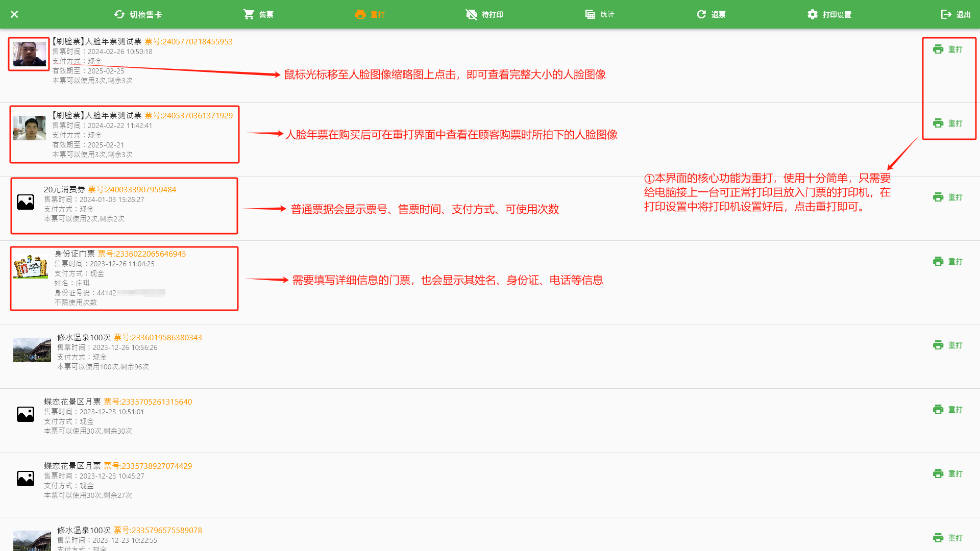Open the 切换售卡 tab

pyautogui.click(x=138, y=14)
